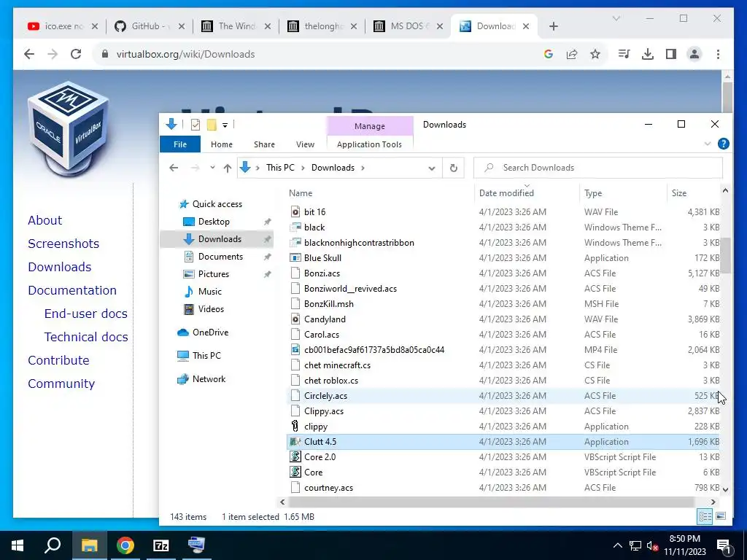
Task: Click Explorer New Folder quick access icon
Action: coord(212,125)
